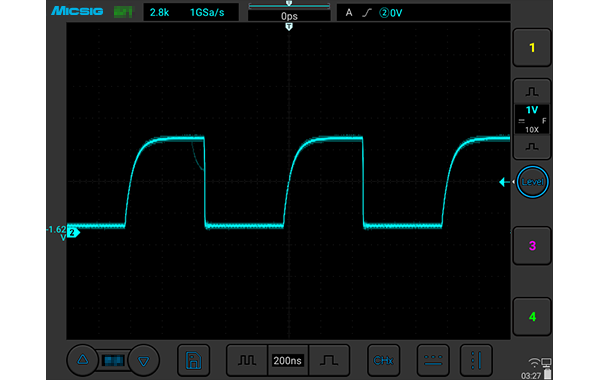Image resolution: width=600 pixels, height=380 pixels.
Task: Expand timebase with single-pulse icon
Action: point(329,360)
